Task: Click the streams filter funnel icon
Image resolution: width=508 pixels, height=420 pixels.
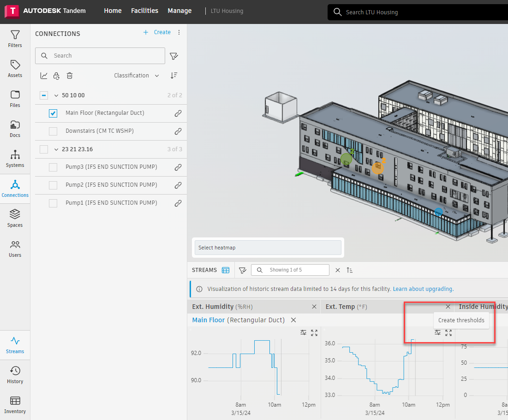Action: (x=243, y=270)
